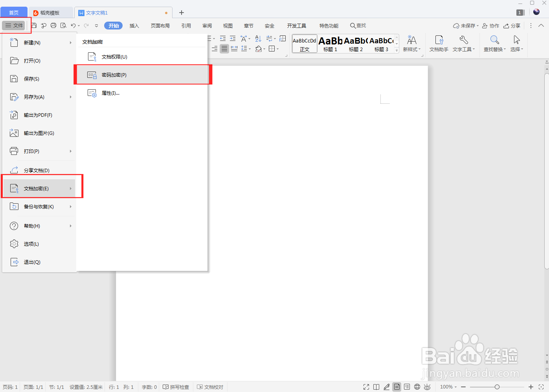Switch to the 审阅 ribbon tab
This screenshot has width=549, height=392.
(207, 26)
